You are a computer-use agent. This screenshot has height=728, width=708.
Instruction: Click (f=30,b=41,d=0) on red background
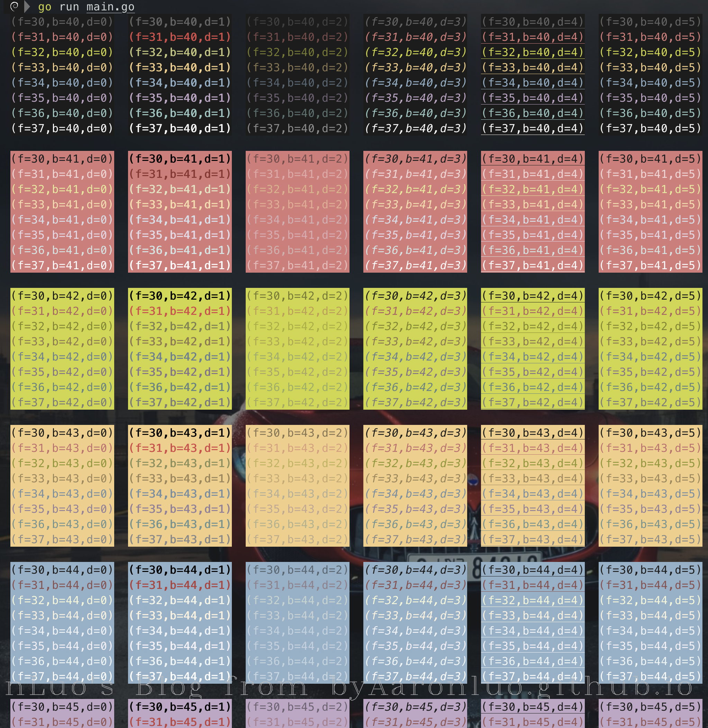(62, 159)
